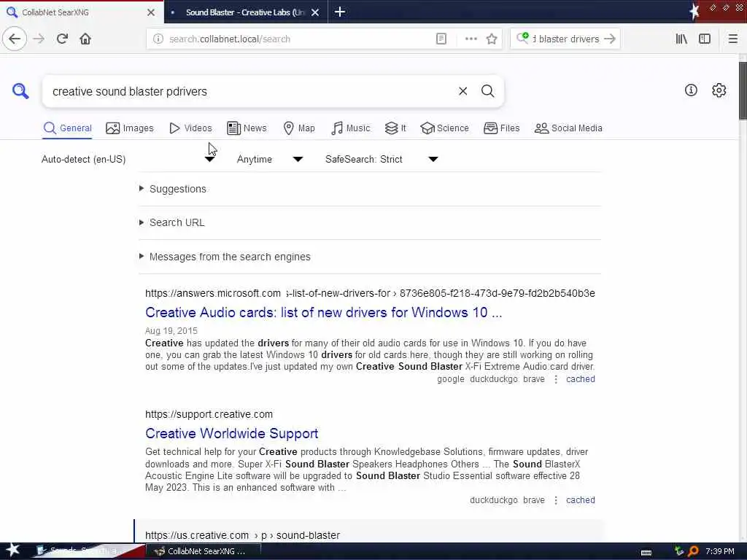Close the CollabNet SearXNG tab
Image resolution: width=747 pixels, height=560 pixels.
coord(151,12)
